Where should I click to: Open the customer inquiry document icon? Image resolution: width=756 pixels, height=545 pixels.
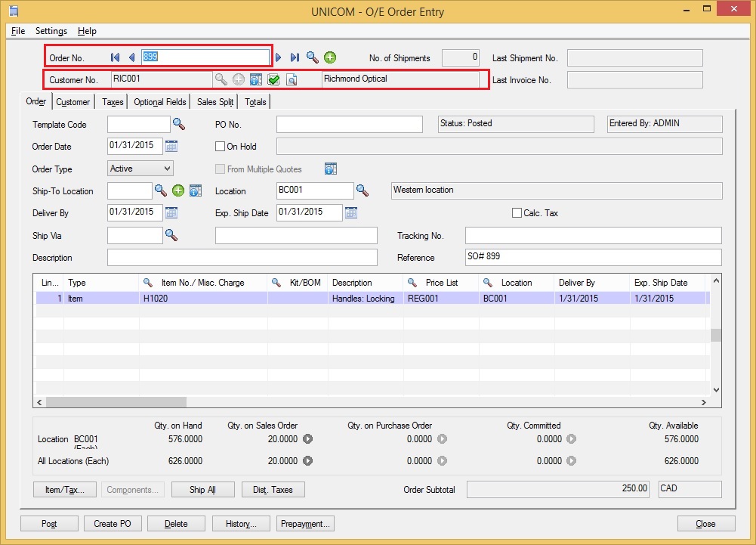[x=292, y=79]
